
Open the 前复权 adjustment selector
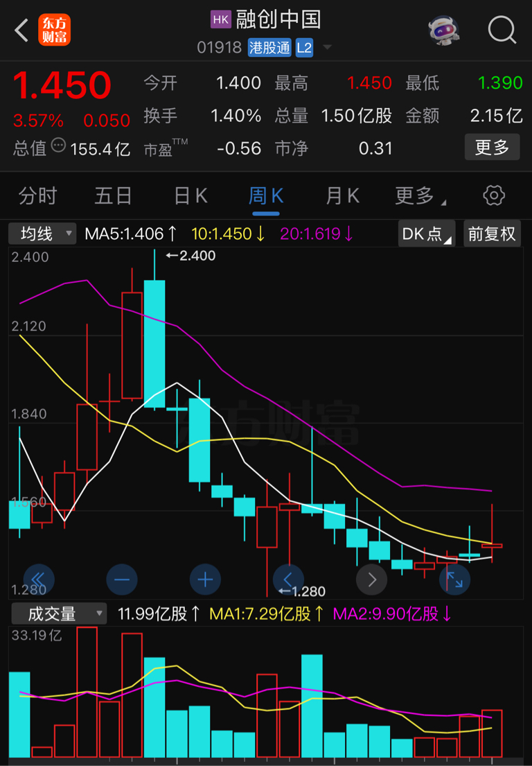tap(492, 234)
